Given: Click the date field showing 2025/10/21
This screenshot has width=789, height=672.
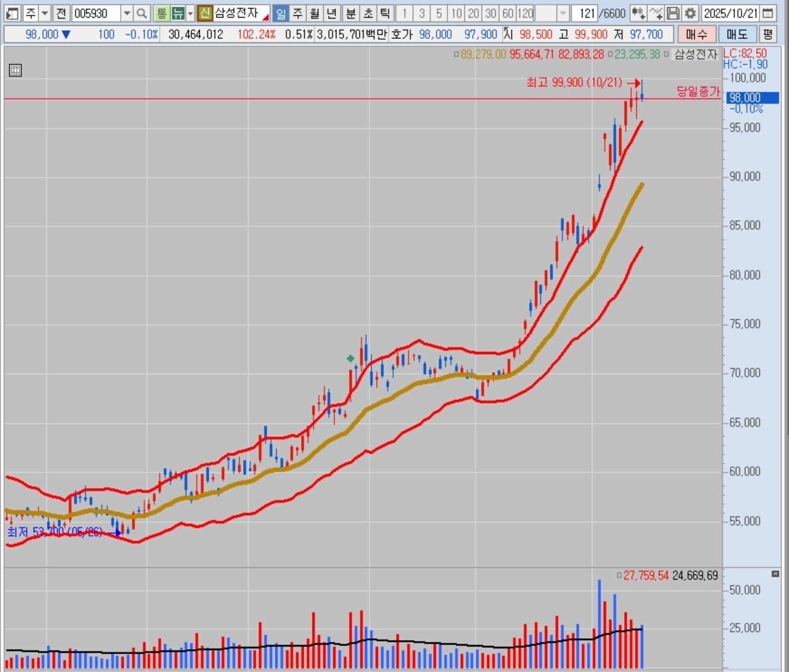Looking at the screenshot, I should 730,13.
